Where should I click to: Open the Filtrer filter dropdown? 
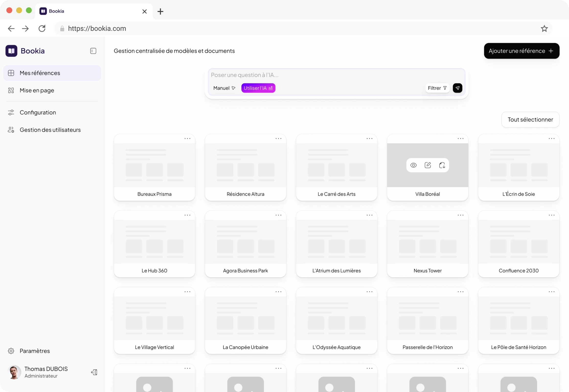(x=437, y=88)
